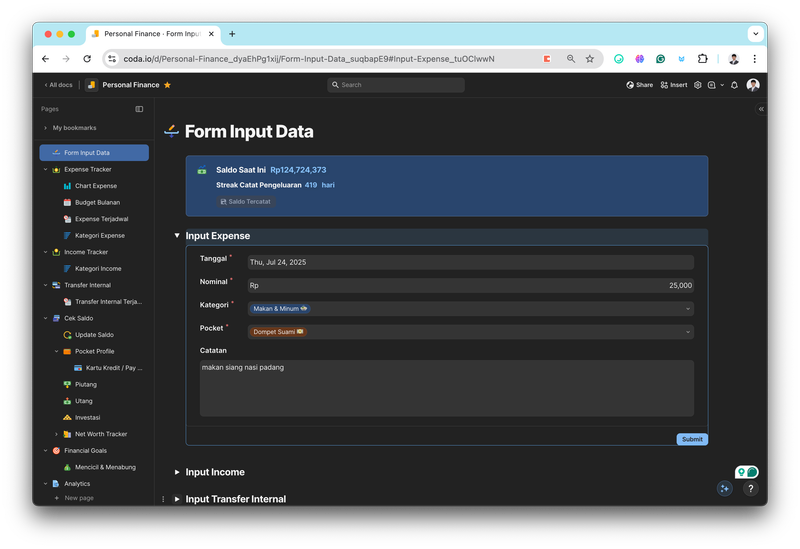Click the notifications bell icon

(734, 85)
